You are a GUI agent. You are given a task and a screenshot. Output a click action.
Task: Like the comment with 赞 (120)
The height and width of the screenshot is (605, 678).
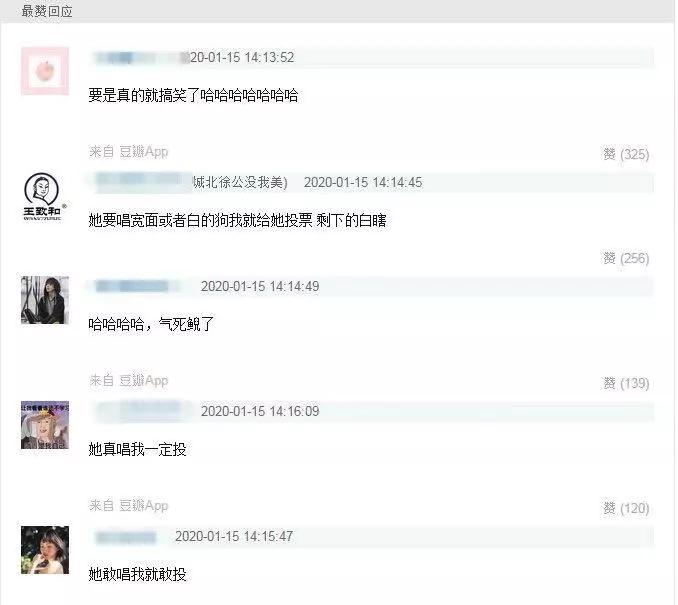pos(626,508)
